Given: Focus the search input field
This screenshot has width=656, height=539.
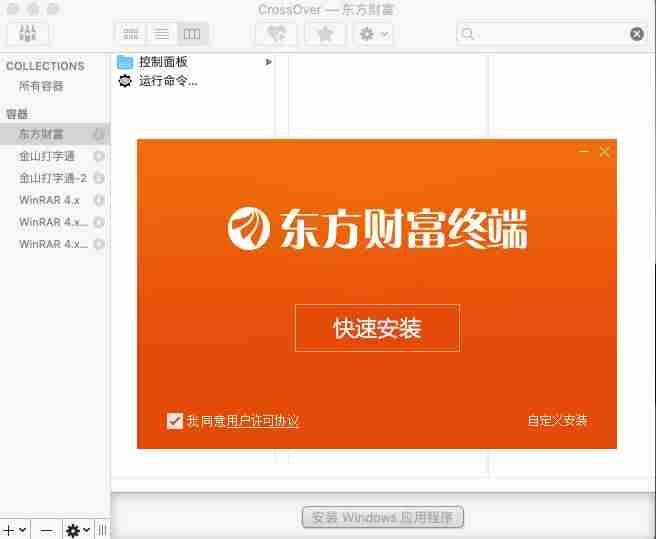Looking at the screenshot, I should click(x=550, y=33).
